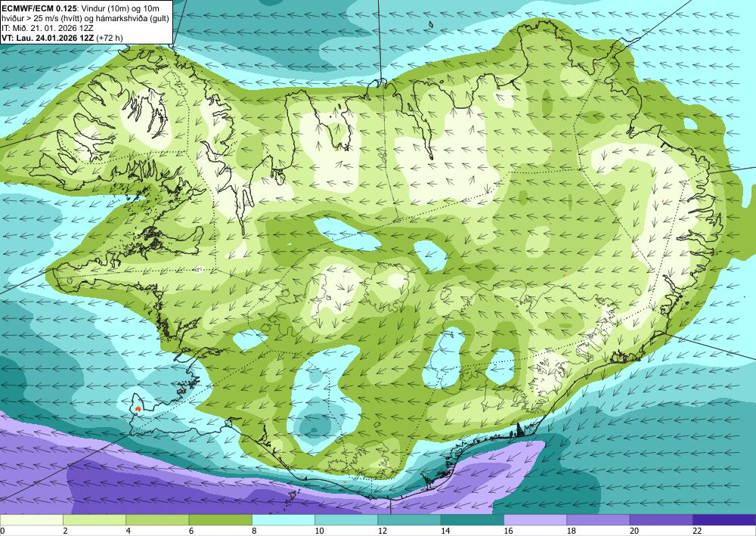Click the legend scale label '10'
Screen dimensions: 756x536
[x=319, y=531]
